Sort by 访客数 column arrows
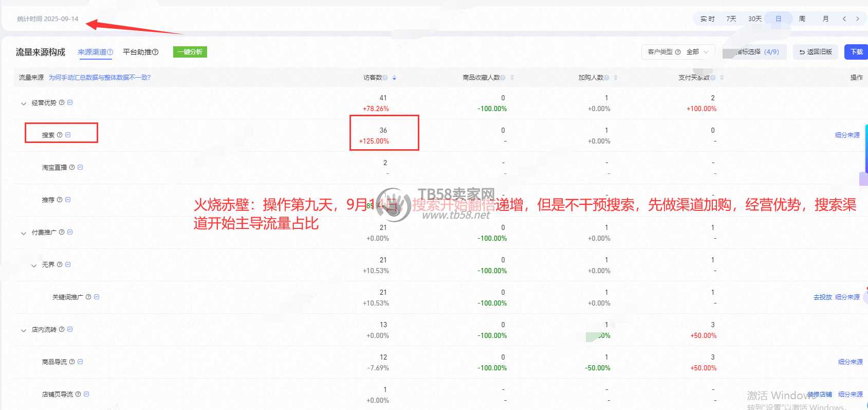The width and height of the screenshot is (868, 410). coord(394,78)
